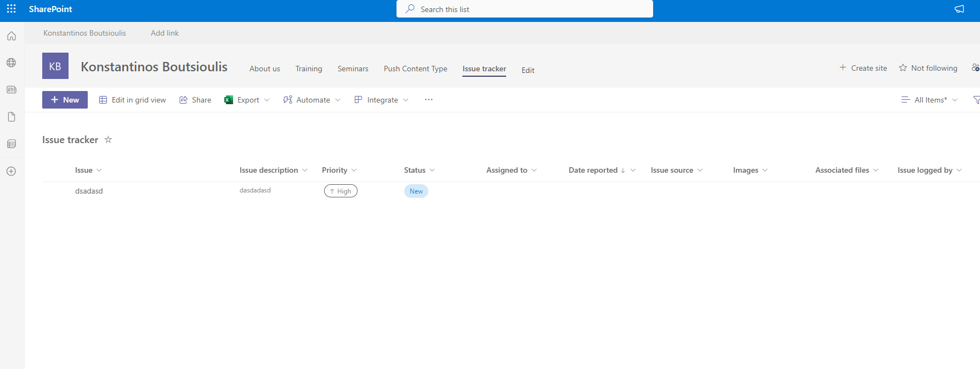The width and height of the screenshot is (980, 369).
Task: Open Associated files column menu
Action: tap(847, 170)
